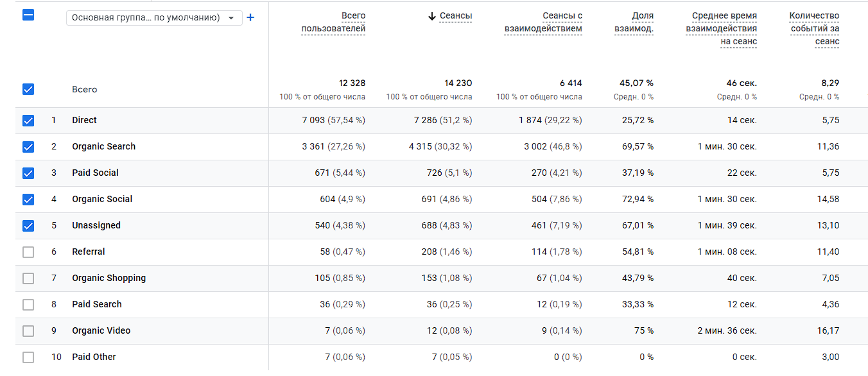Uncheck the Direct row checkbox

[x=28, y=120]
